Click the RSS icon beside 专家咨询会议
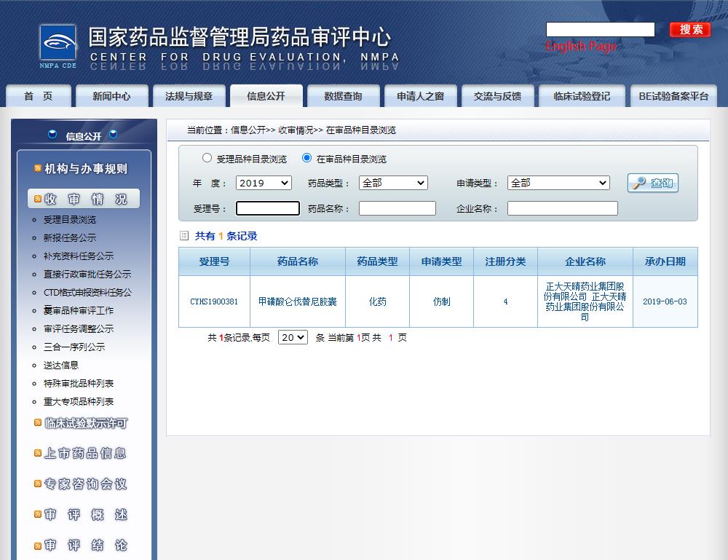Viewport: 728px width, 560px height. [38, 484]
